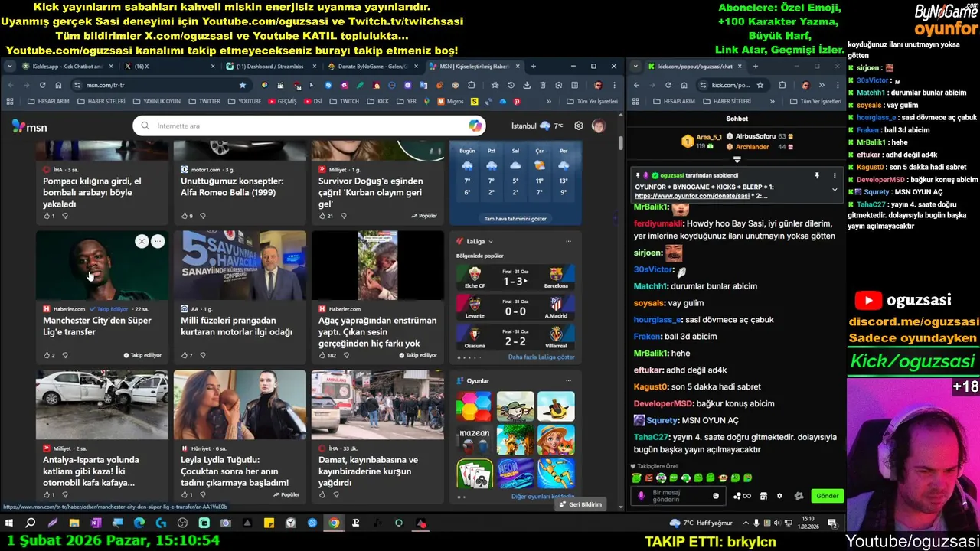This screenshot has height=551, width=980.
Task: Open kicks points infinity icon
Action: click(742, 496)
